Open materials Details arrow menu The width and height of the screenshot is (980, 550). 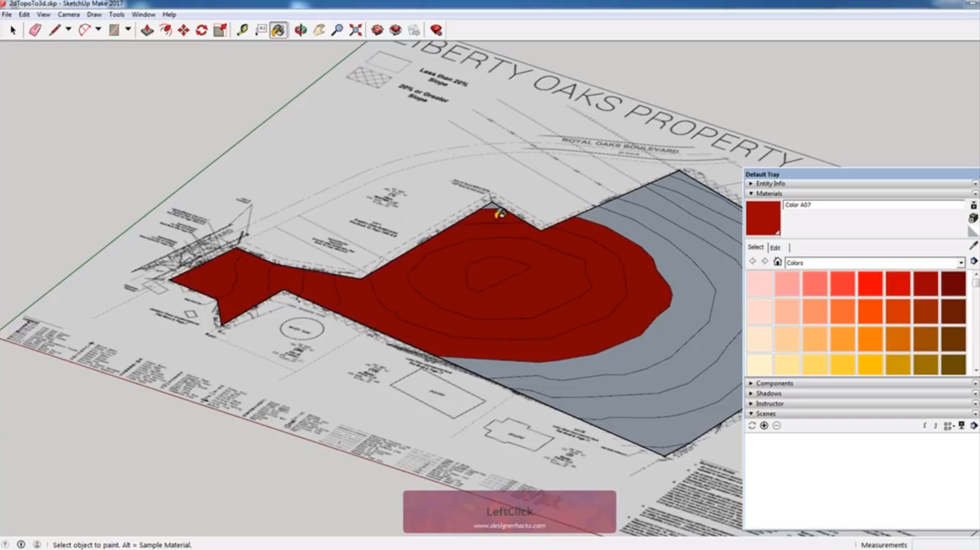click(x=974, y=261)
